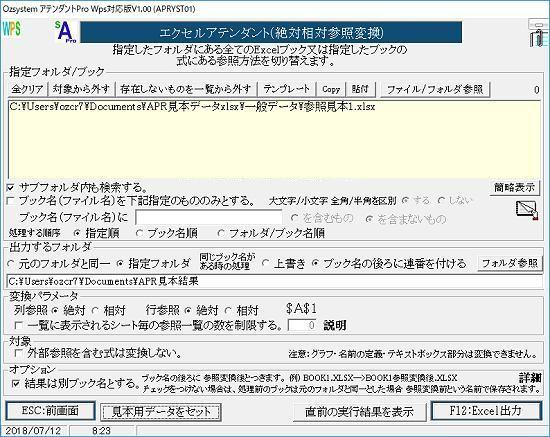Open ファイル/フォルダ参照 browse dialog
Viewport: 550px width, 437px height.
pos(435,89)
